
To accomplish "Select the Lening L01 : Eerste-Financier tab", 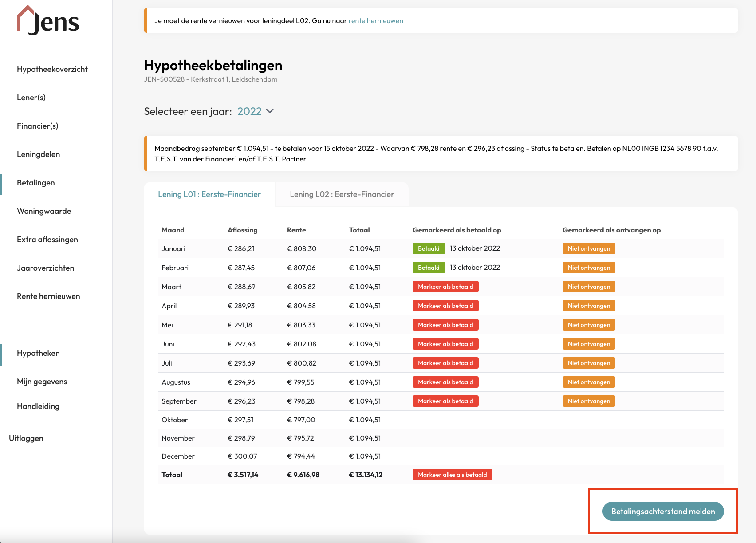I will (x=209, y=194).
